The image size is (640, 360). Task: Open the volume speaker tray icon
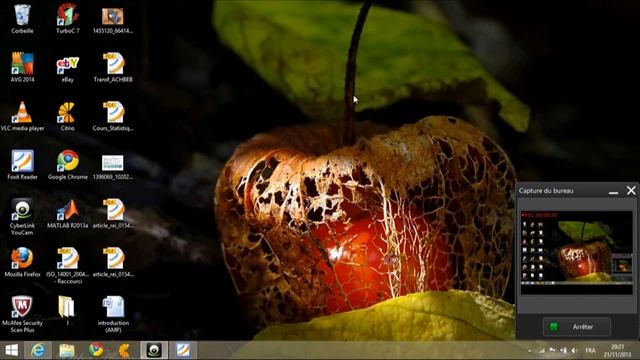[x=574, y=350]
